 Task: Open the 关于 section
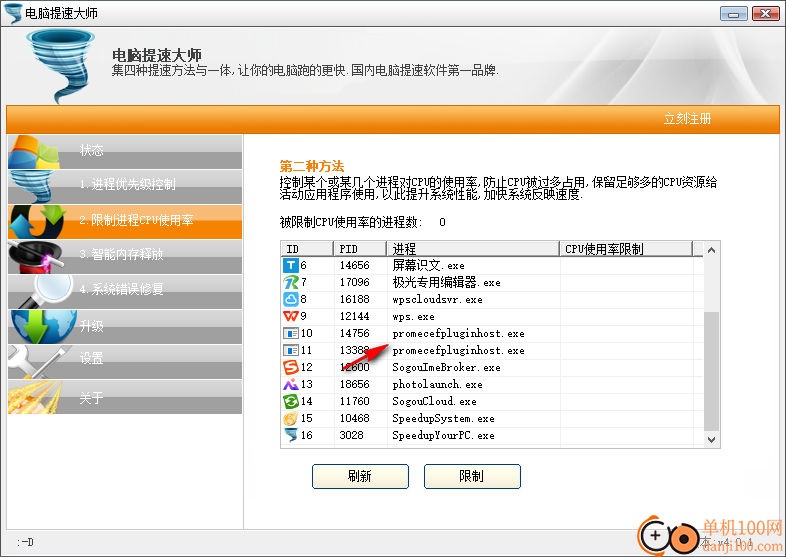125,397
